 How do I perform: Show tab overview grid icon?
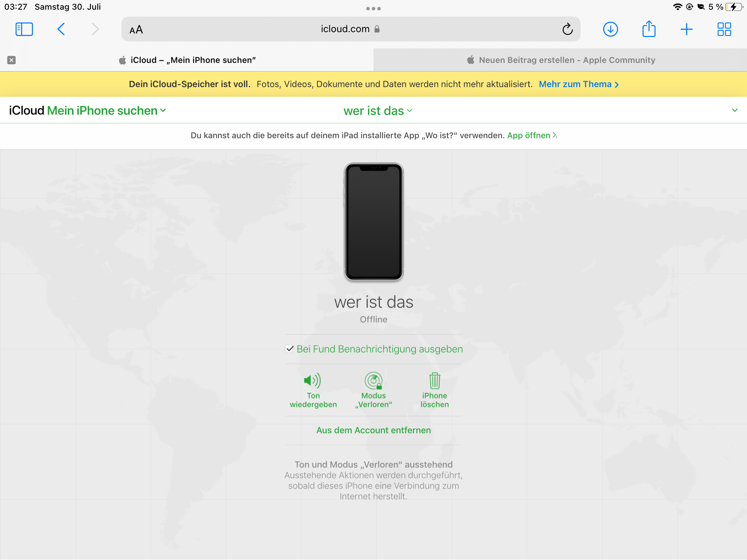(x=724, y=29)
